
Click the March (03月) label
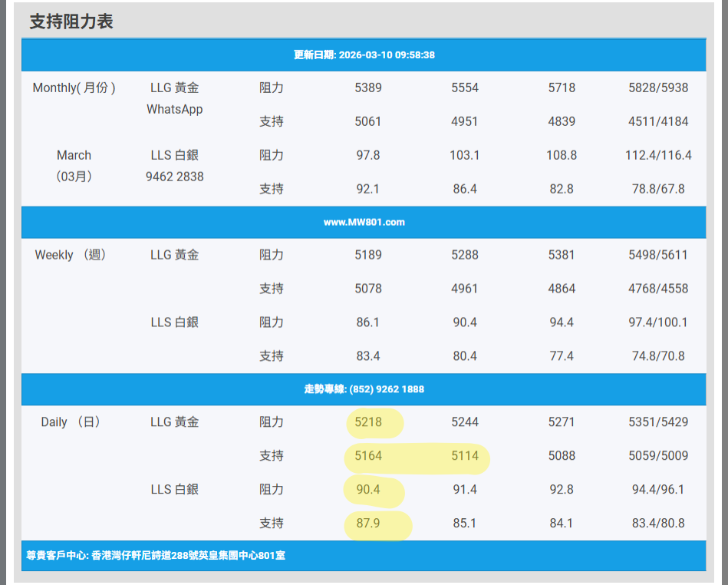click(x=74, y=166)
